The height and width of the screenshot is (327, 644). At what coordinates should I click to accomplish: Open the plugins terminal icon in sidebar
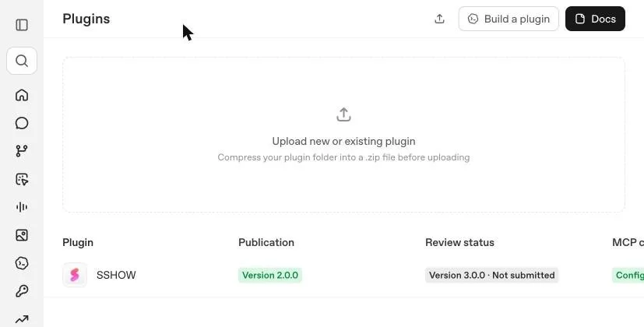(x=22, y=263)
